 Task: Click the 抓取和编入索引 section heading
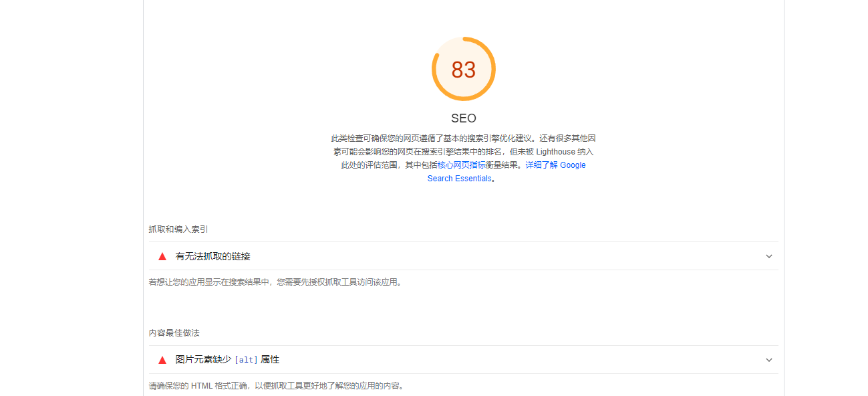[x=178, y=229]
